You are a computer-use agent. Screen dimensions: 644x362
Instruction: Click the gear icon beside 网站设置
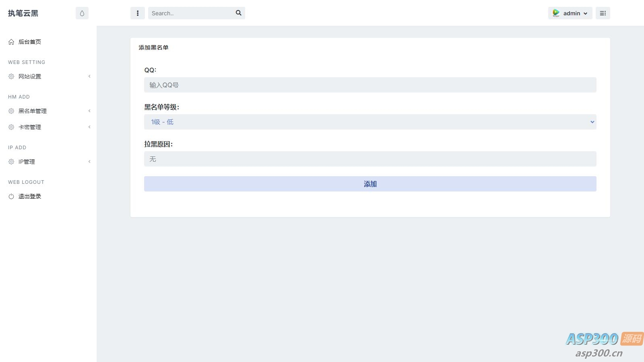(11, 76)
